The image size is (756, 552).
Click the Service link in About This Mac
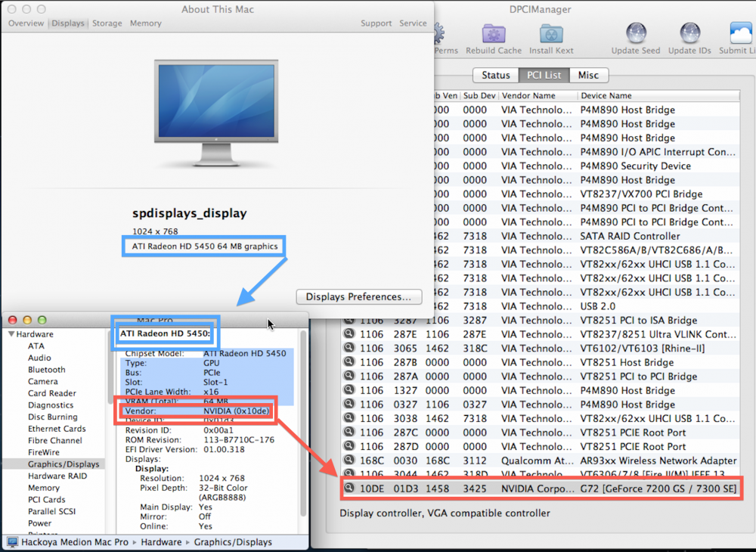(413, 23)
